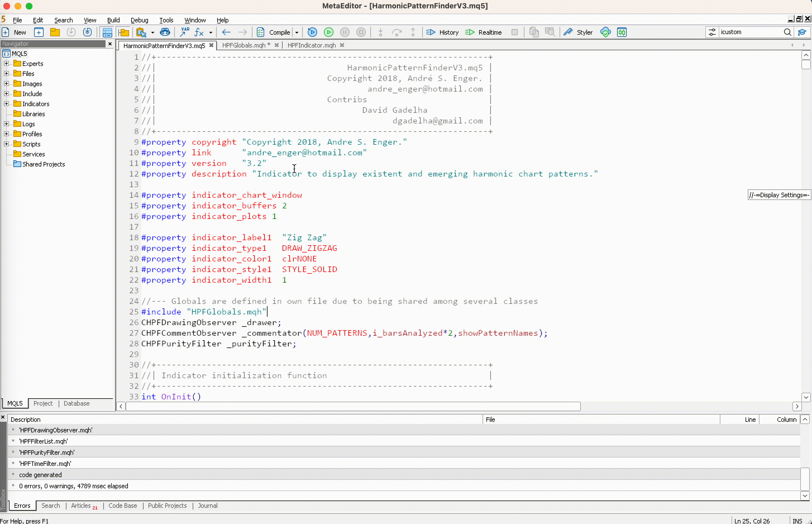
Task: Expand the Scripts folder
Action: click(x=6, y=144)
